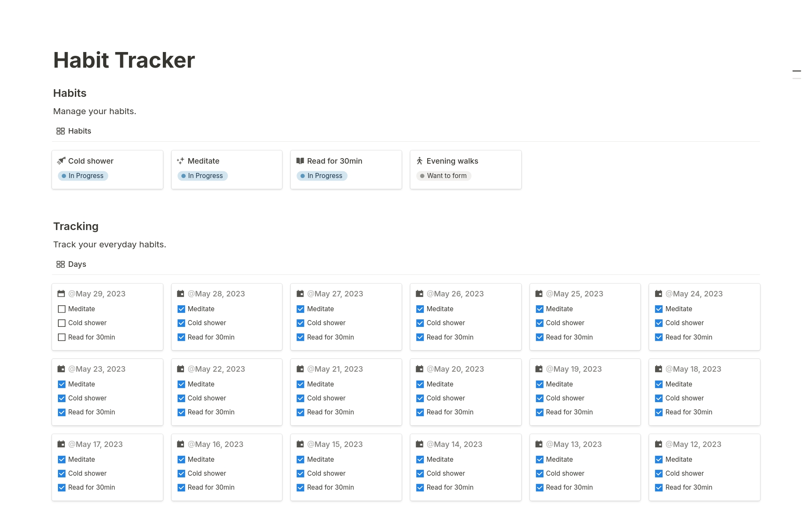Image resolution: width=812 pixels, height=507 pixels.
Task: Select the Habits menu label
Action: 80,130
